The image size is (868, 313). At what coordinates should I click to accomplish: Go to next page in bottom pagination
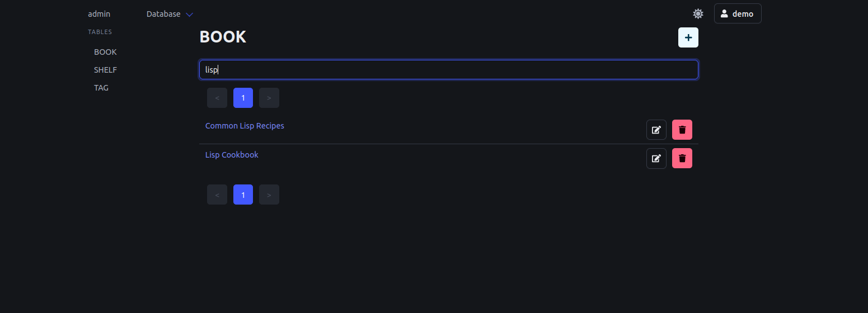click(269, 195)
